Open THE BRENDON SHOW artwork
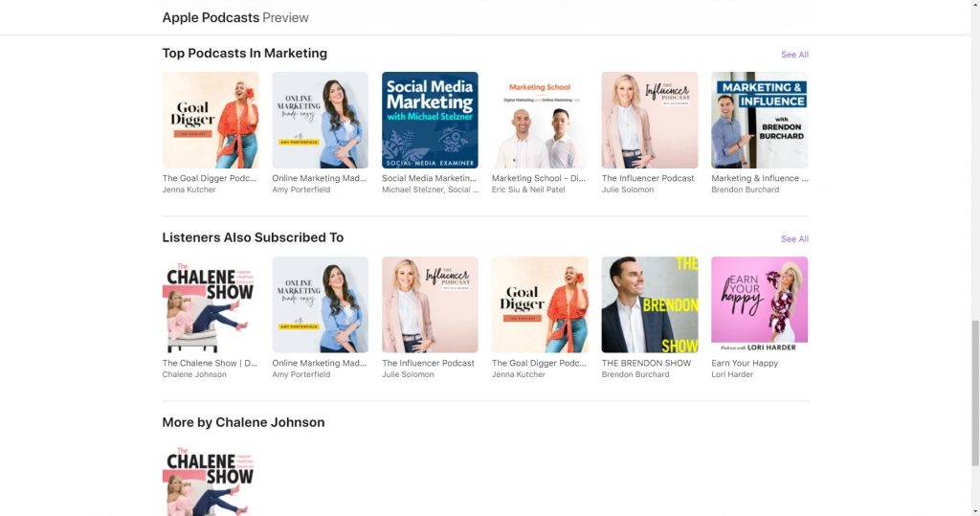Screen dimensions: 980x516 tap(650, 304)
